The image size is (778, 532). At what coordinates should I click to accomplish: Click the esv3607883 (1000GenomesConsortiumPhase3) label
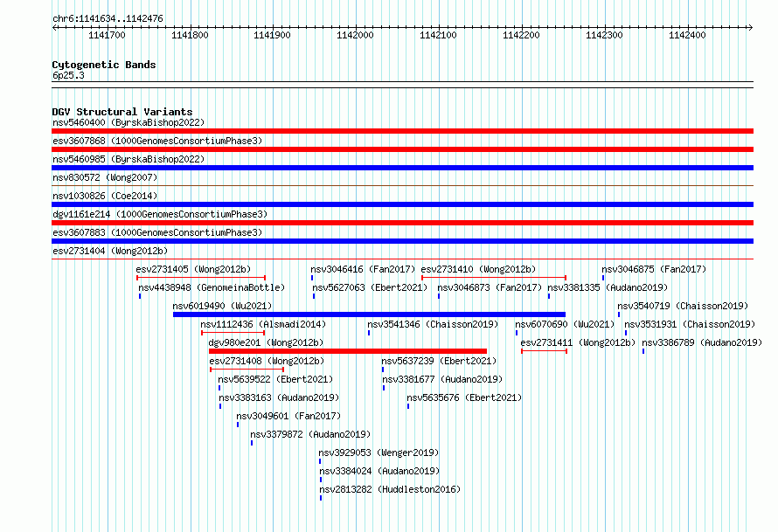pyautogui.click(x=157, y=232)
